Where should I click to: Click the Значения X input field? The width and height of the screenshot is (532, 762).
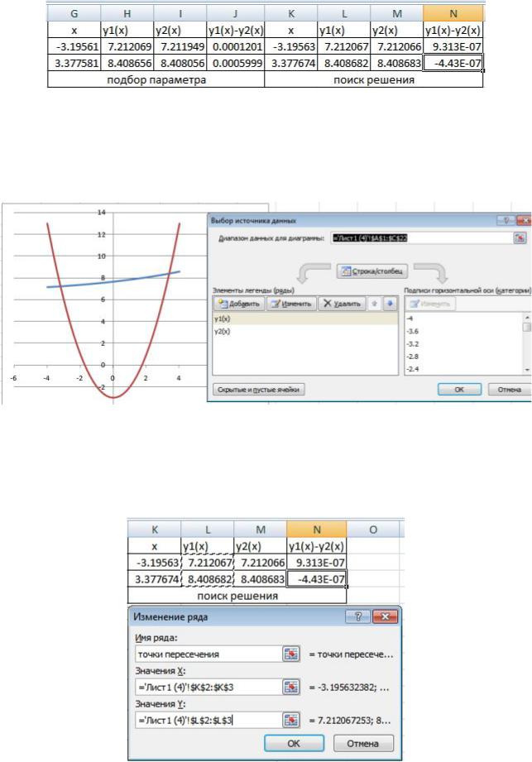[208, 688]
